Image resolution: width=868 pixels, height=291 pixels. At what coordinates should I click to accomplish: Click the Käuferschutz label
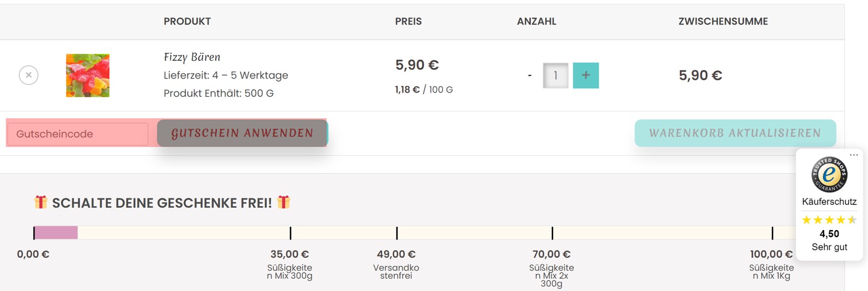click(x=829, y=201)
